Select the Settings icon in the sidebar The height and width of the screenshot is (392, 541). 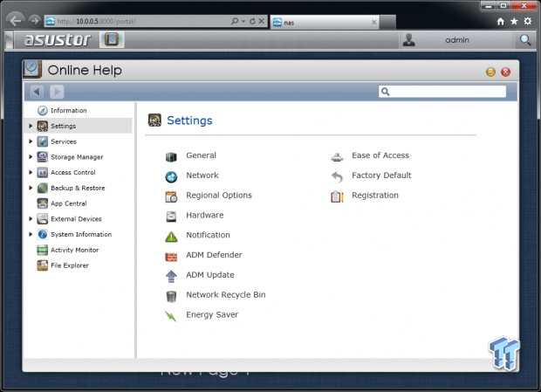click(x=43, y=126)
